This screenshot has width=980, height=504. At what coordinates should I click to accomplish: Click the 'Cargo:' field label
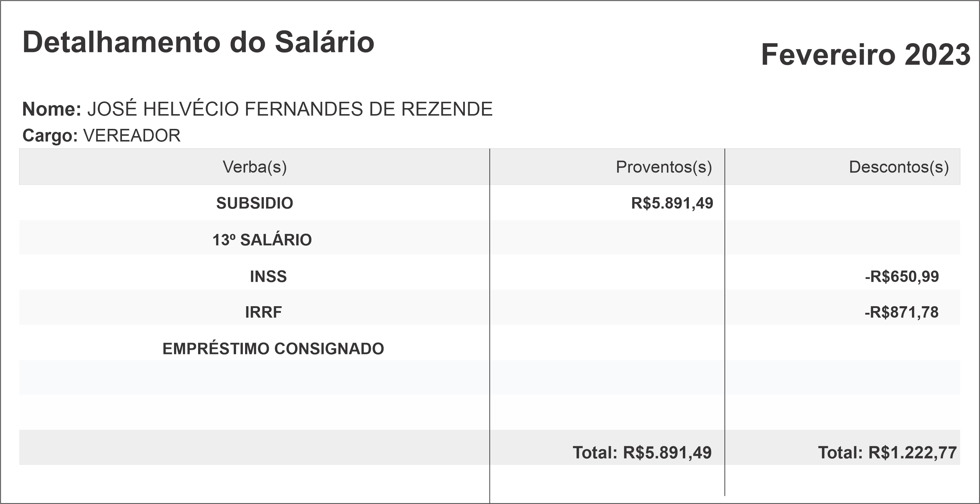coord(50,135)
